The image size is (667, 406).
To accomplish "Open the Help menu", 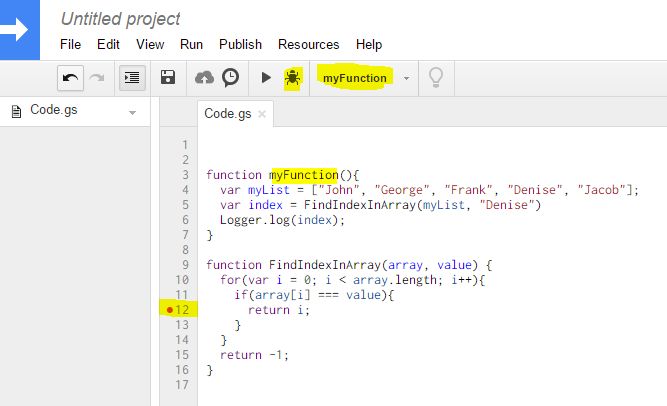I will pyautogui.click(x=369, y=44).
